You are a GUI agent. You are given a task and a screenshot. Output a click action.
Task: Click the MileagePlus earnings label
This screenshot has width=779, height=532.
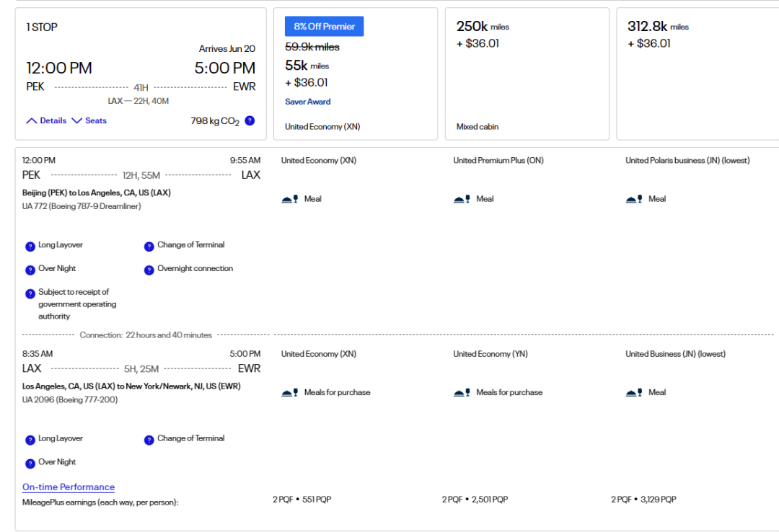click(x=100, y=502)
